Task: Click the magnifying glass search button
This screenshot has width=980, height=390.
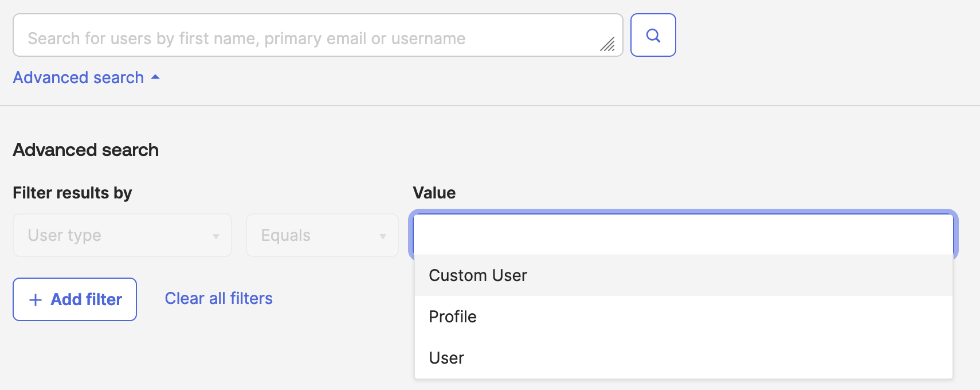Action: [x=653, y=36]
